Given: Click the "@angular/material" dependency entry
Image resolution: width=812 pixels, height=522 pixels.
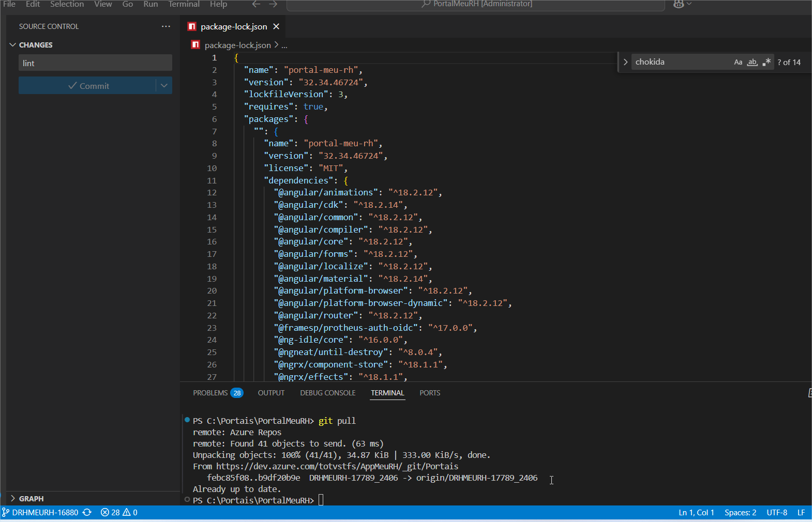Looking at the screenshot, I should point(353,279).
